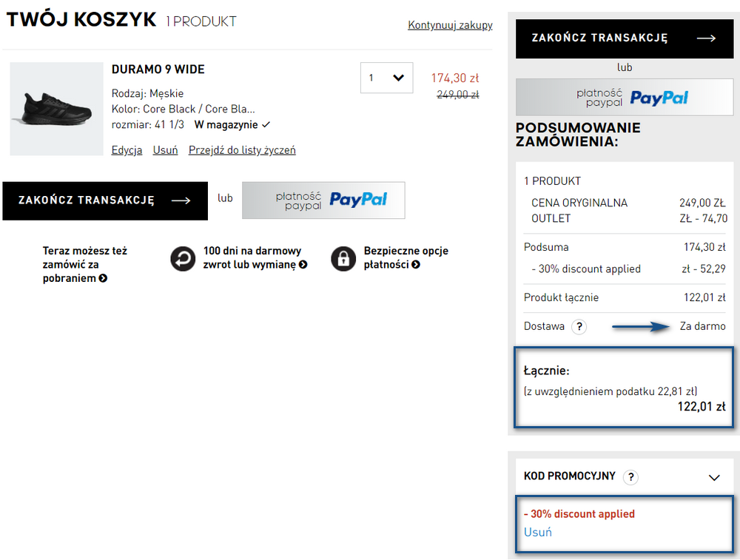This screenshot has width=740, height=560.
Task: Click arrow icon after 'zwrot lub wymianę'
Action: click(x=303, y=265)
